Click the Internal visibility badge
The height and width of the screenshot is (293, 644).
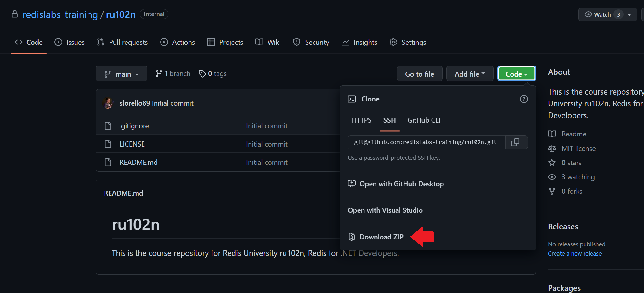pyautogui.click(x=154, y=14)
